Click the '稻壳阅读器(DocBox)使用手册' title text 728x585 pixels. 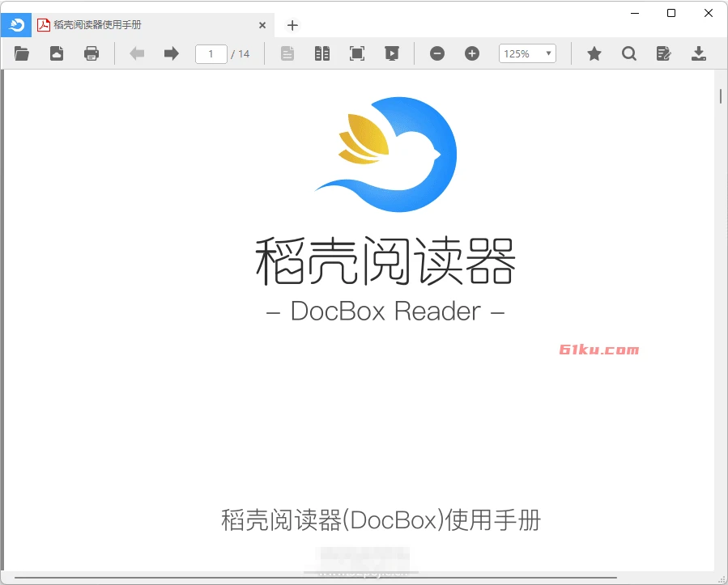(381, 520)
